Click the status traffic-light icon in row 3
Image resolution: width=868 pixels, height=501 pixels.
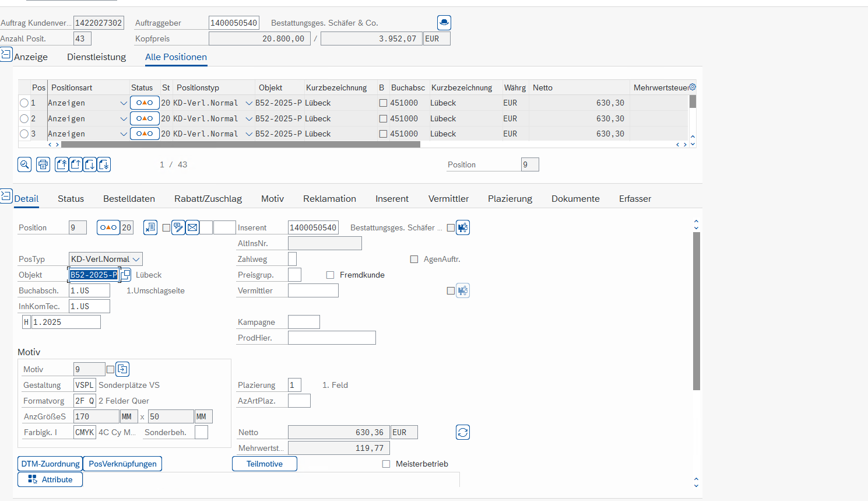pyautogui.click(x=145, y=134)
